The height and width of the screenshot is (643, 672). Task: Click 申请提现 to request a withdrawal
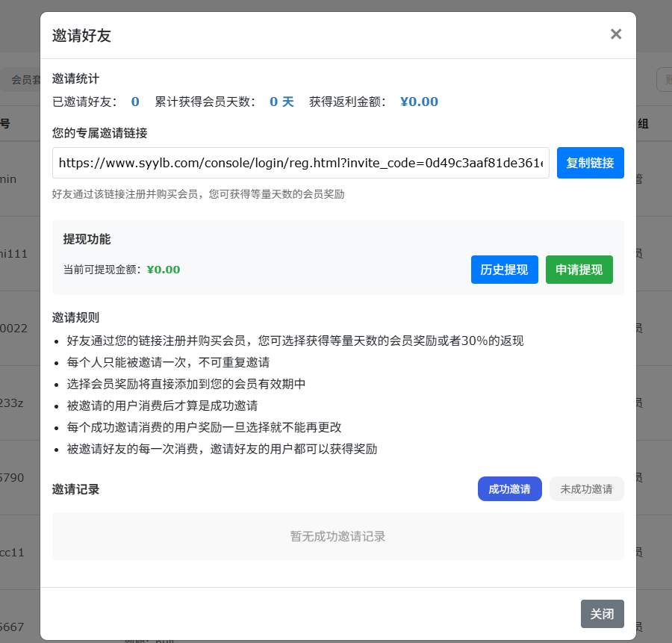pyautogui.click(x=579, y=270)
